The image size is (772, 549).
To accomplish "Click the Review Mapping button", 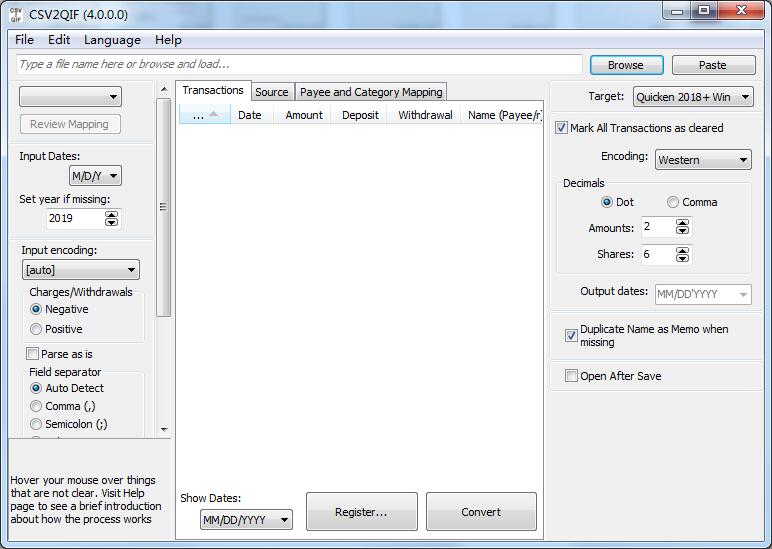I will (69, 124).
